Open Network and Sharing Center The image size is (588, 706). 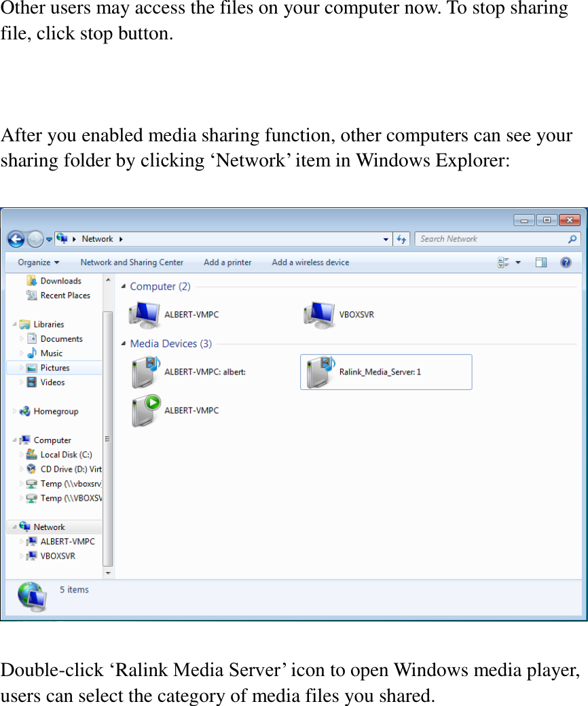tap(132, 262)
